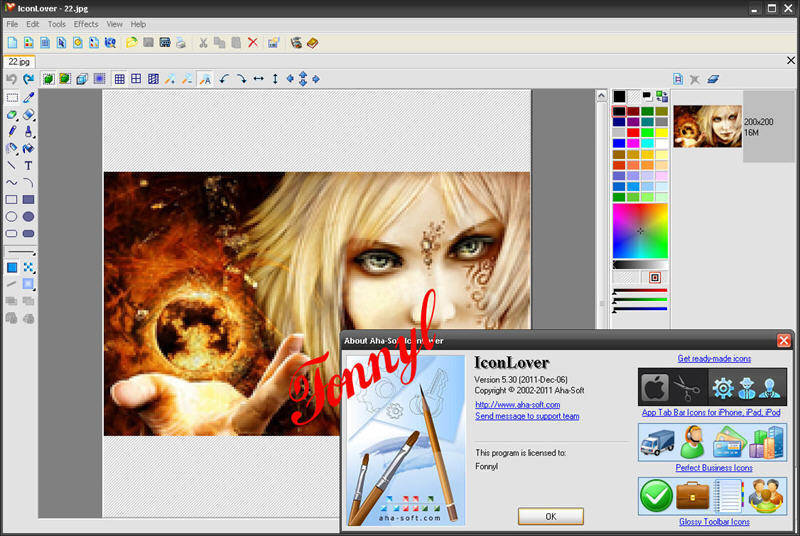Select the outlined Rectangle tool
The width and height of the screenshot is (800, 536).
(x=12, y=199)
